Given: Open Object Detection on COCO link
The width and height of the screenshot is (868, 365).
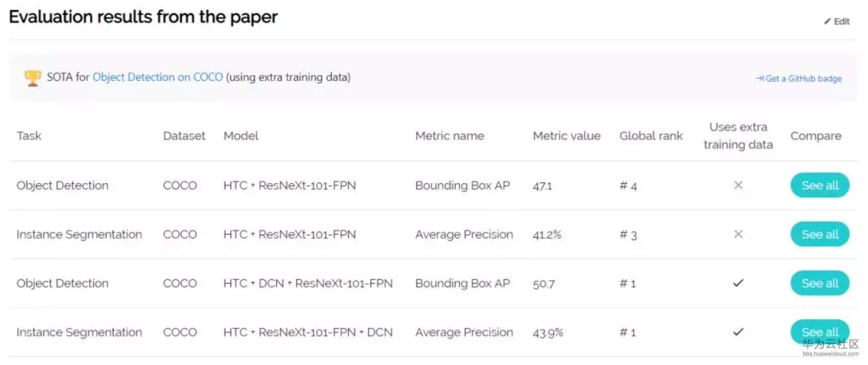Looking at the screenshot, I should (158, 77).
